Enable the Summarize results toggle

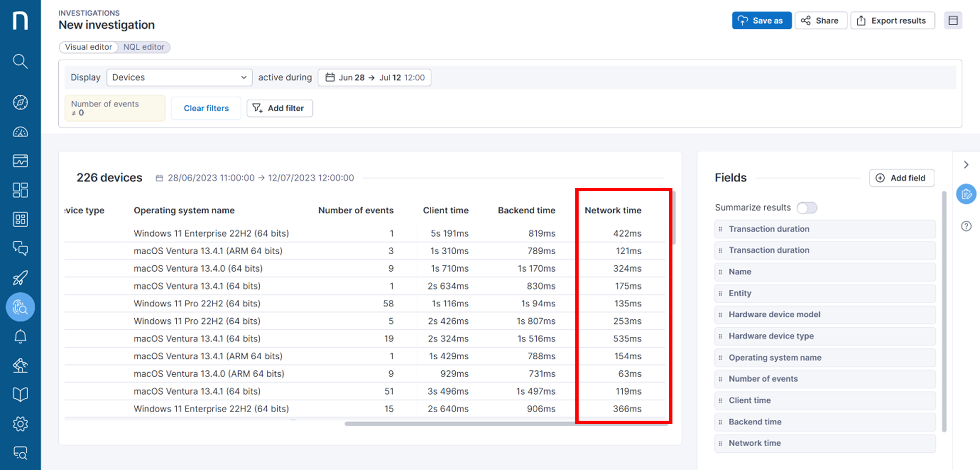tap(807, 207)
